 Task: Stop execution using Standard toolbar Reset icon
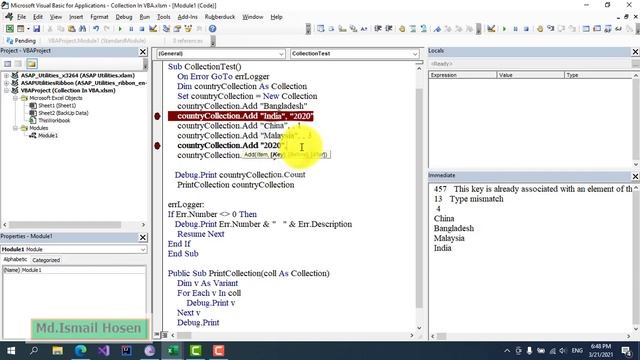142,29
